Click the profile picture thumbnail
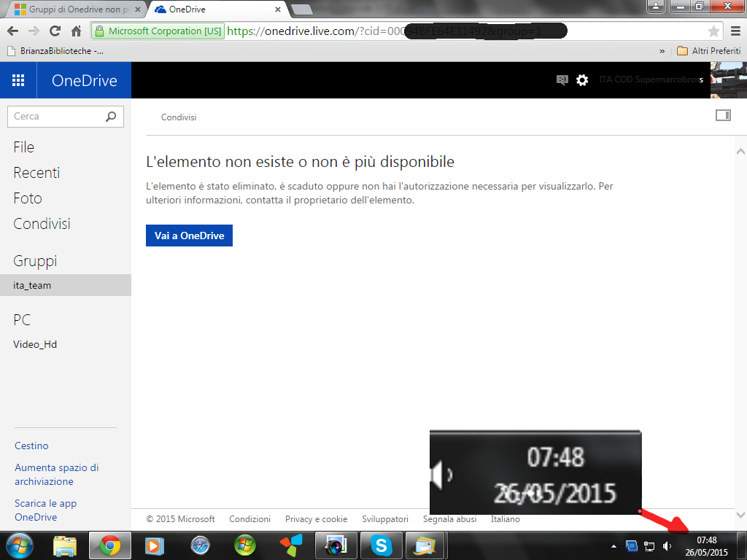This screenshot has width=747, height=560. (x=729, y=80)
